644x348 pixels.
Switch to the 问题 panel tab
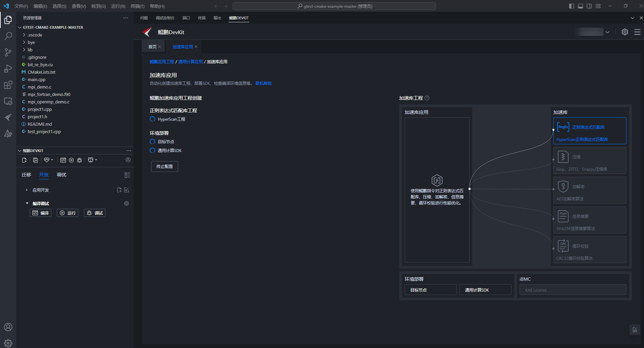point(144,18)
